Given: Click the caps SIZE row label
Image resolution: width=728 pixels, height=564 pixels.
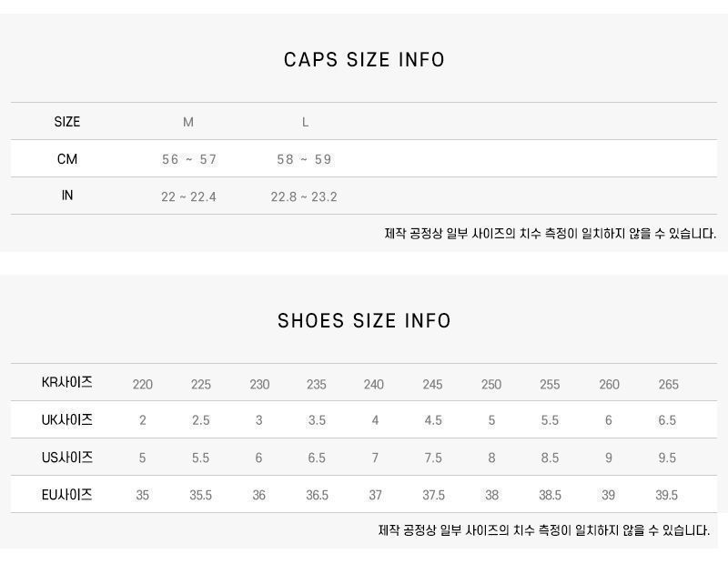Looking at the screenshot, I should (x=67, y=122).
